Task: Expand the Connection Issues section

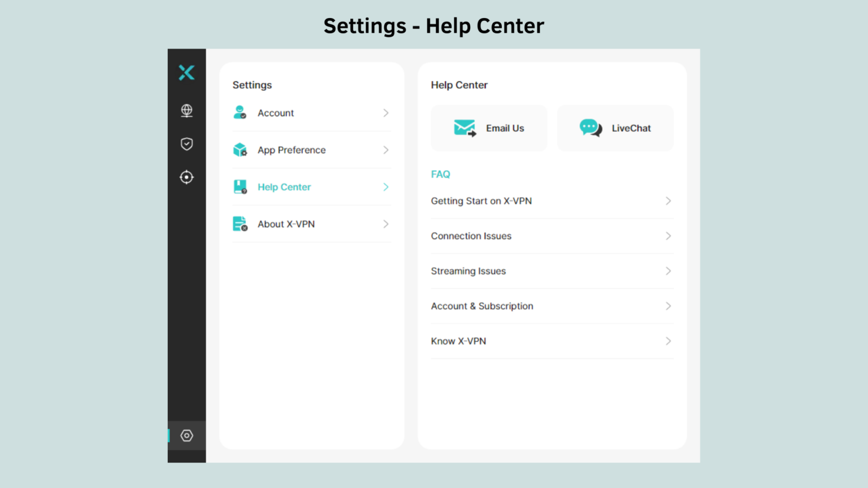Action: tap(552, 236)
